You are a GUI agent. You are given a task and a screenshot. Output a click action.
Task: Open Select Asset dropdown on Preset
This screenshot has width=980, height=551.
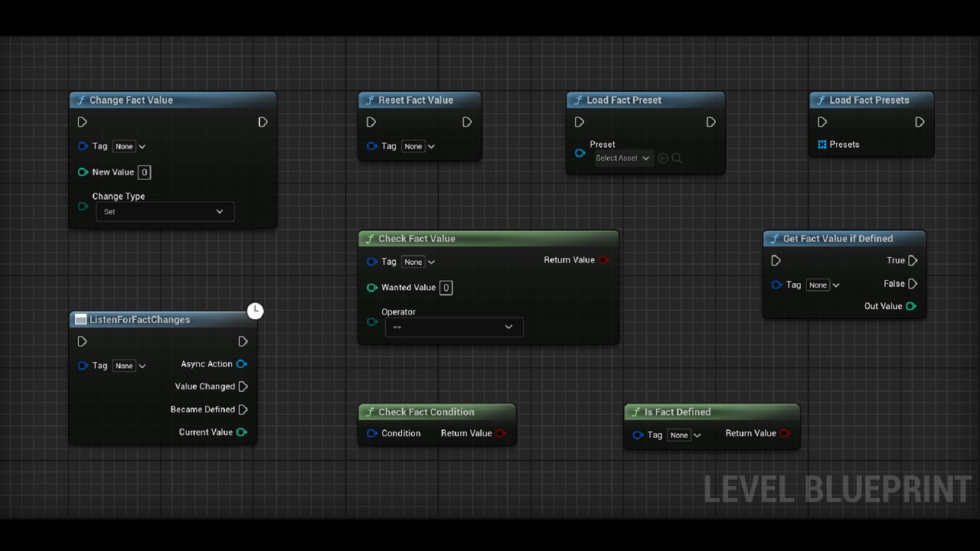pos(622,158)
